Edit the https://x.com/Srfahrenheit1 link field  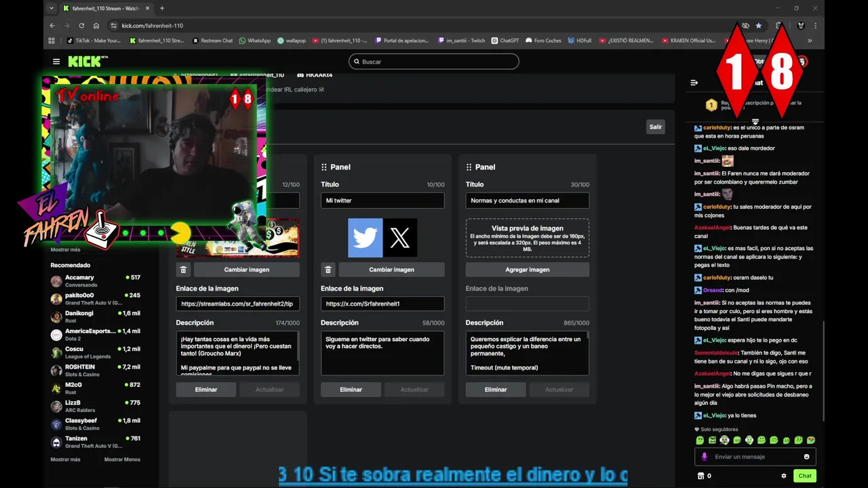(382, 304)
